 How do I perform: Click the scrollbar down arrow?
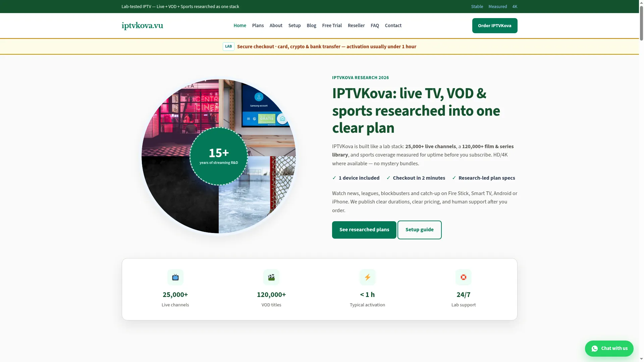pyautogui.click(x=641, y=359)
